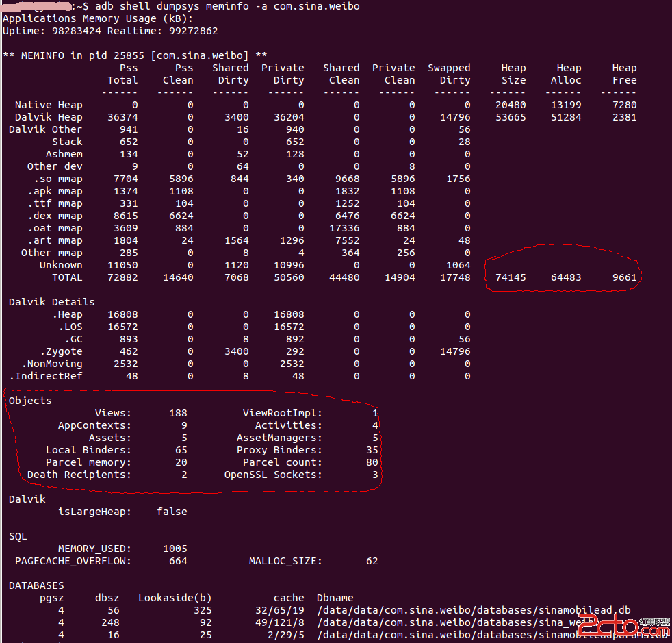Click the Dalvik Heap Pss Total value 36374
The image size is (672, 643).
point(122,118)
